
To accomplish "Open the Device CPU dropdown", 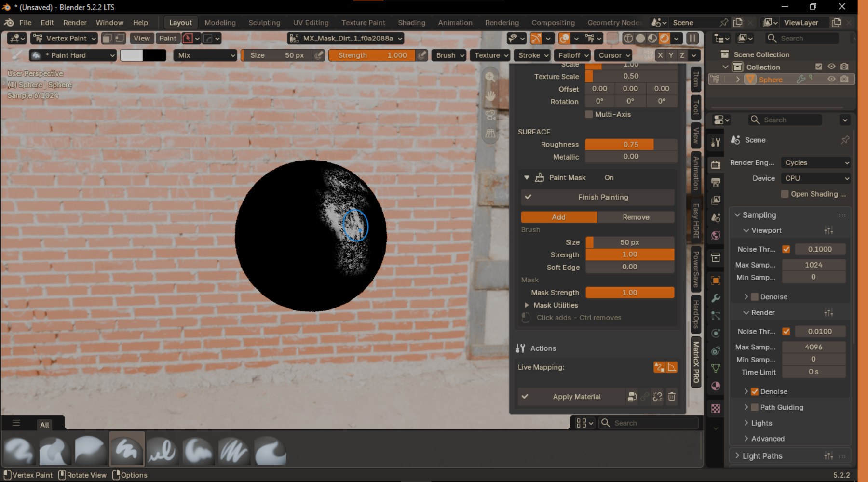I will click(x=816, y=178).
